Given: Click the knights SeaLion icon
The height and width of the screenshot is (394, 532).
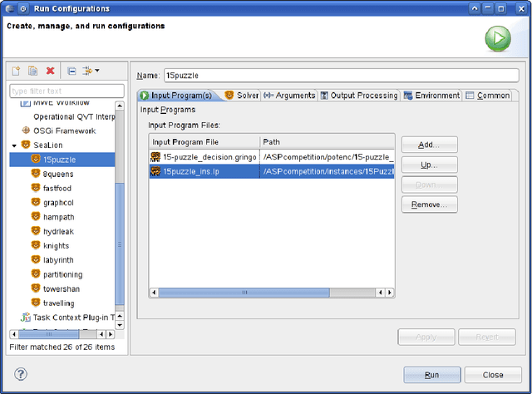Looking at the screenshot, I should point(36,245).
